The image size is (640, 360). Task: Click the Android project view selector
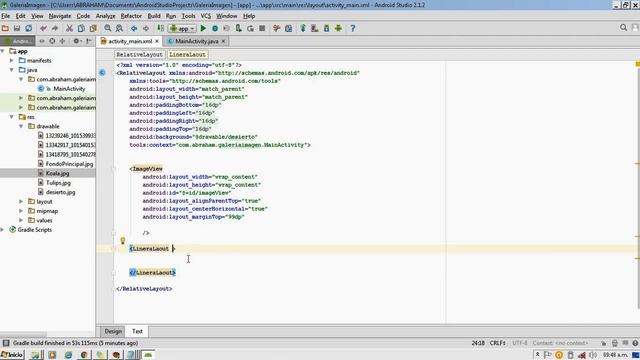17,41
